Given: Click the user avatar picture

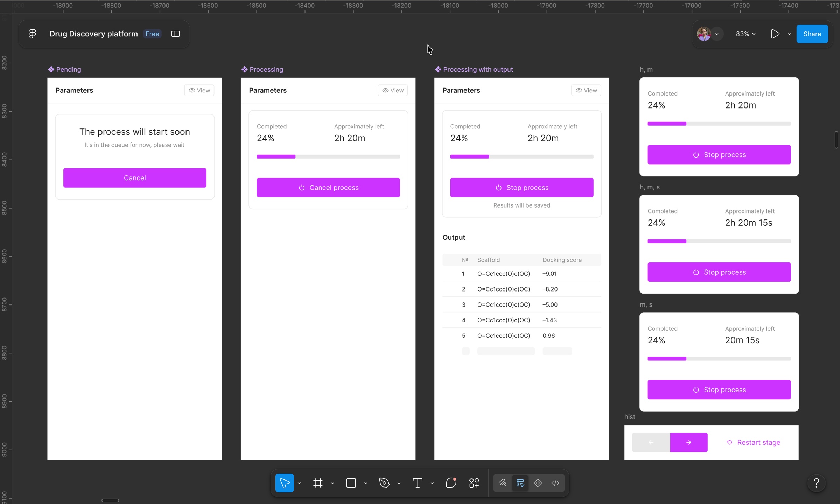Looking at the screenshot, I should [x=703, y=34].
